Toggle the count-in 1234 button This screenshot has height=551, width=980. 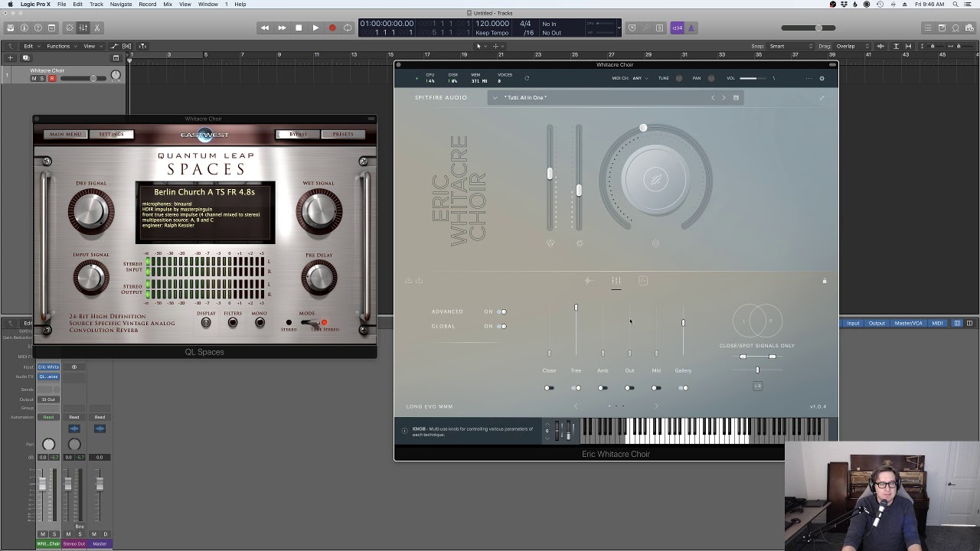coord(677,28)
